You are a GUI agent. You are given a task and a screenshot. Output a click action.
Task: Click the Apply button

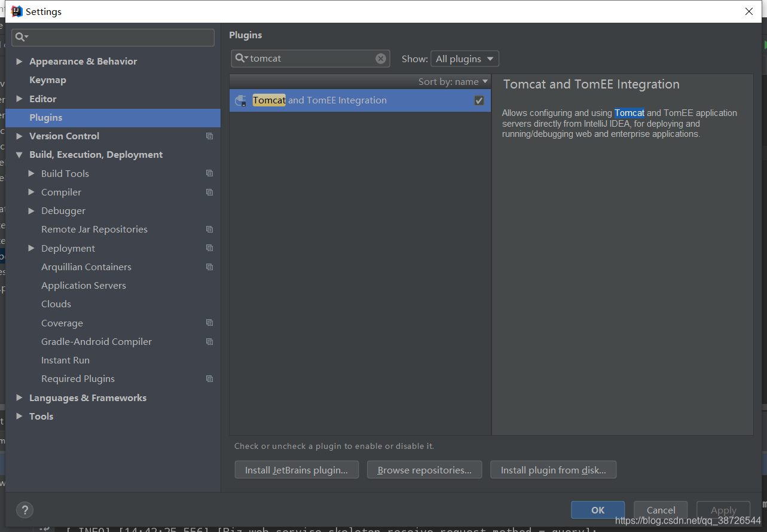[723, 510]
